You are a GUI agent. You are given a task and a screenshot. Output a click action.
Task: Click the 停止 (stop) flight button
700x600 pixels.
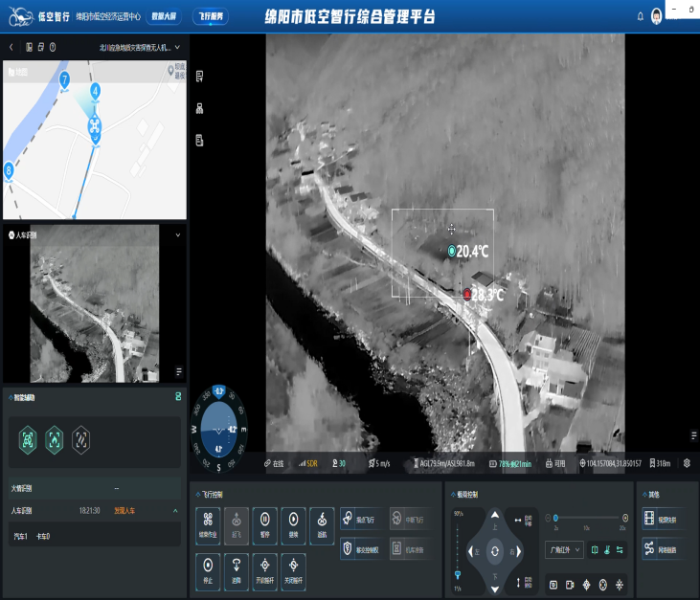pyautogui.click(x=208, y=567)
